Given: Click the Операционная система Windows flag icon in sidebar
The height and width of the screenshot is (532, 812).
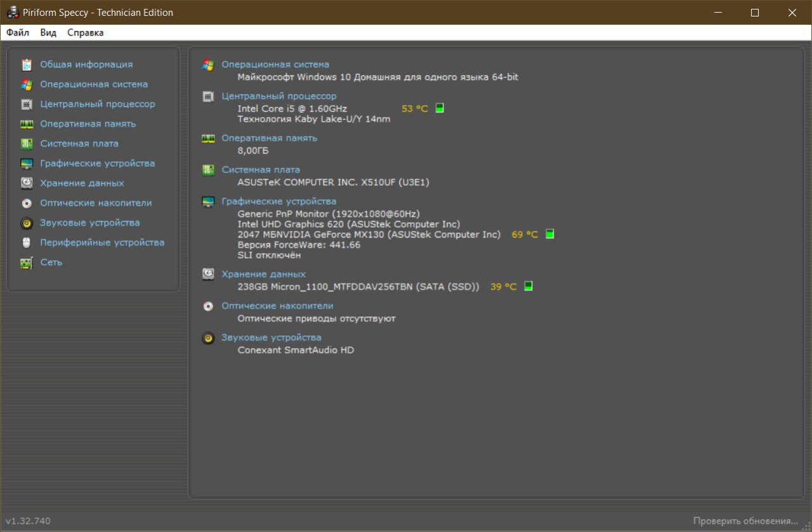Looking at the screenshot, I should pyautogui.click(x=26, y=84).
